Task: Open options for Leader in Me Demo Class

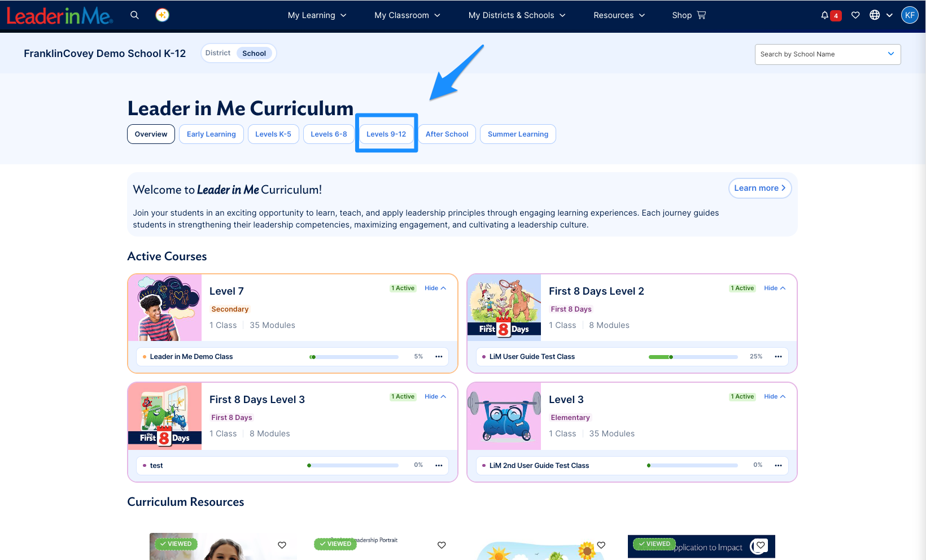Action: click(x=439, y=357)
